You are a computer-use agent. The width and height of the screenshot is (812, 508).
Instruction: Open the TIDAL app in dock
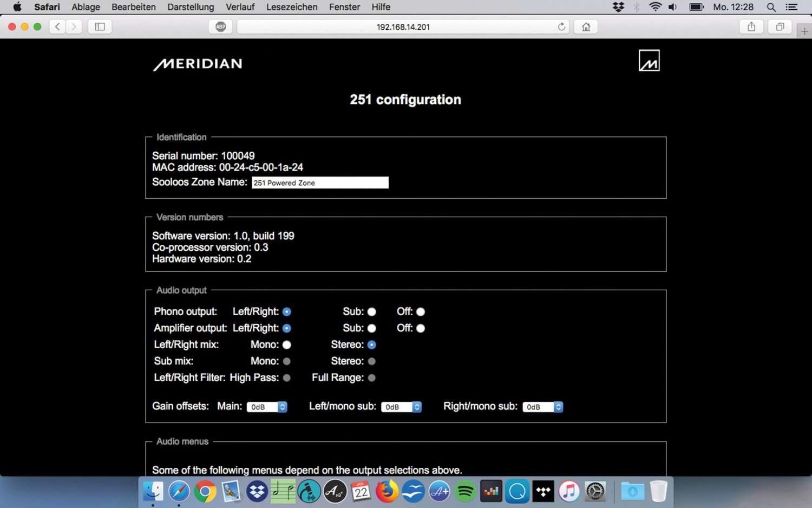tap(543, 491)
